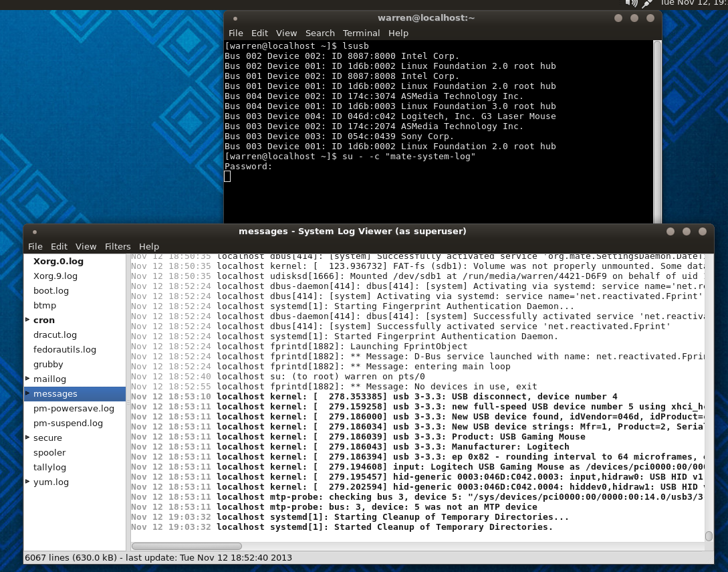Open the Help menu in System Log Viewer
Screen dimensions: 728x572
point(149,246)
